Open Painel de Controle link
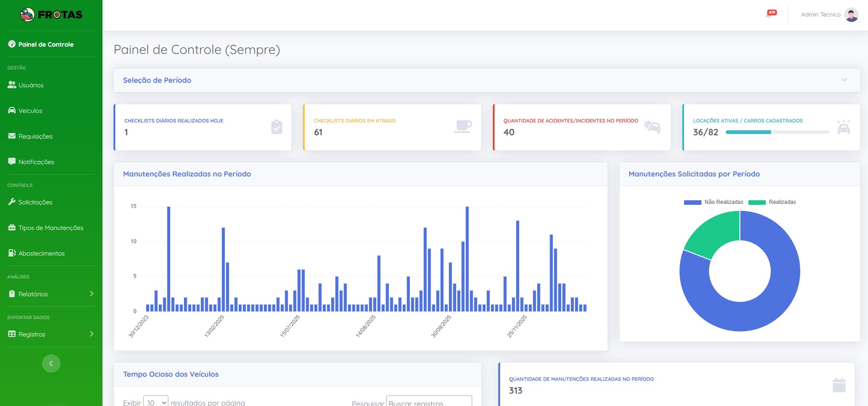The image size is (868, 406). click(46, 44)
